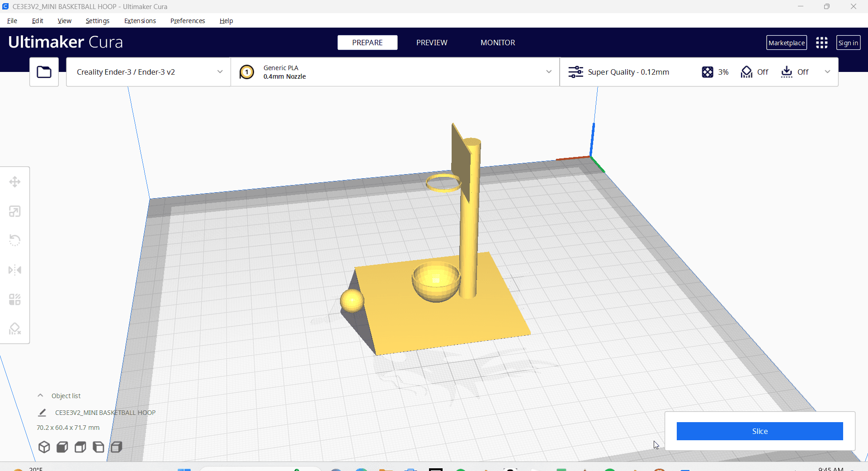Image resolution: width=868 pixels, height=471 pixels.
Task: Expand the Generic PLA material dropdown
Action: click(x=548, y=72)
